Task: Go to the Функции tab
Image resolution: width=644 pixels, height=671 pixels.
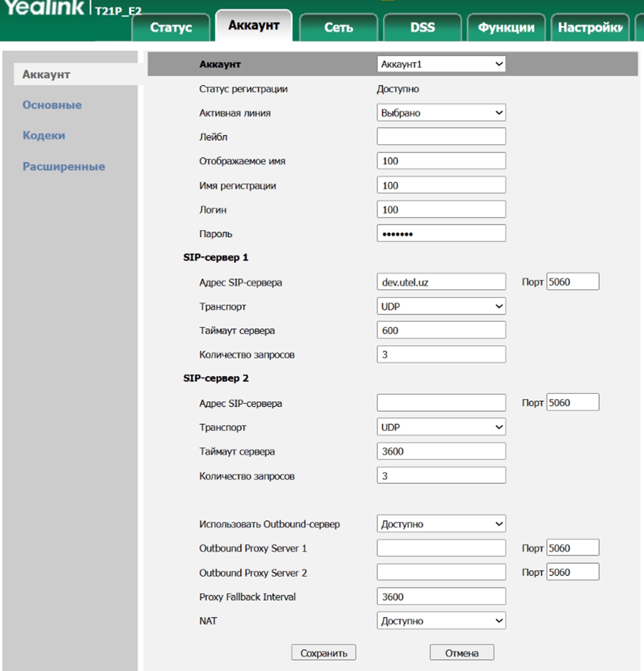Action: tap(506, 28)
